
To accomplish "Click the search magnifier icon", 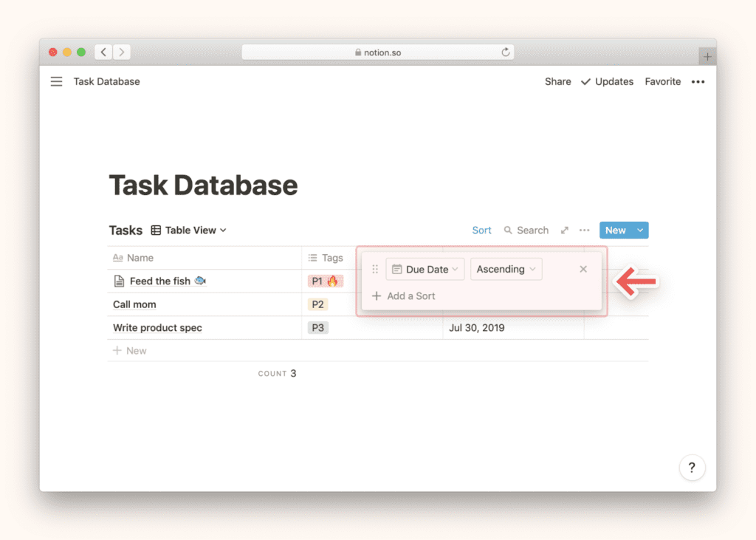I will coord(508,230).
